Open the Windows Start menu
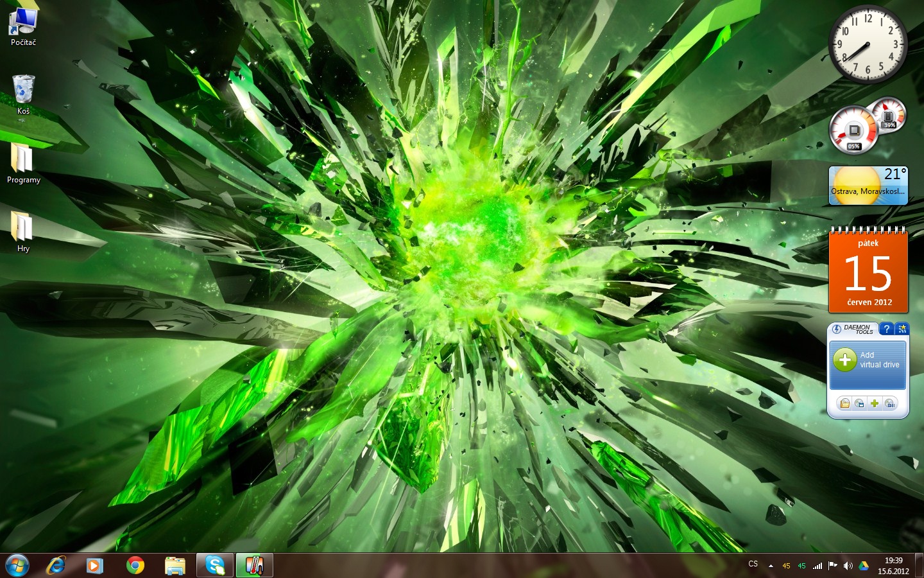Image resolution: width=924 pixels, height=578 pixels. tap(17, 565)
